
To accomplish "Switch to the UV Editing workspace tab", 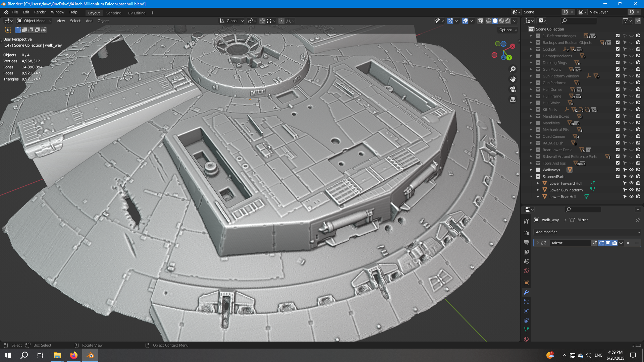I will click(137, 13).
